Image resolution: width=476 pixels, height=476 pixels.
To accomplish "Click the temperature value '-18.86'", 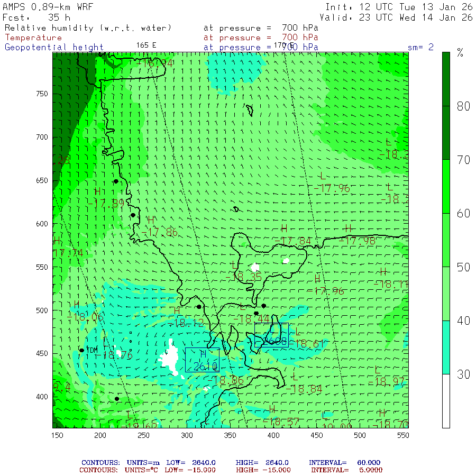I will (x=225, y=380).
